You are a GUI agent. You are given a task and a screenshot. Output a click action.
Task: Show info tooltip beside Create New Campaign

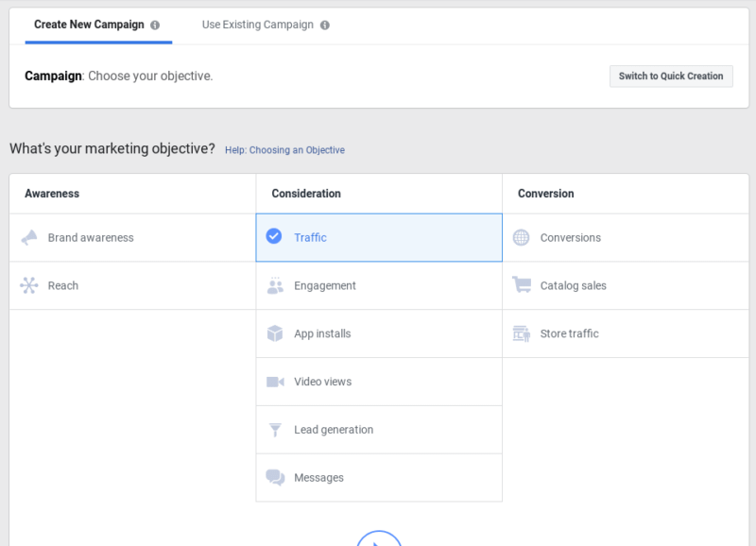[155, 26]
